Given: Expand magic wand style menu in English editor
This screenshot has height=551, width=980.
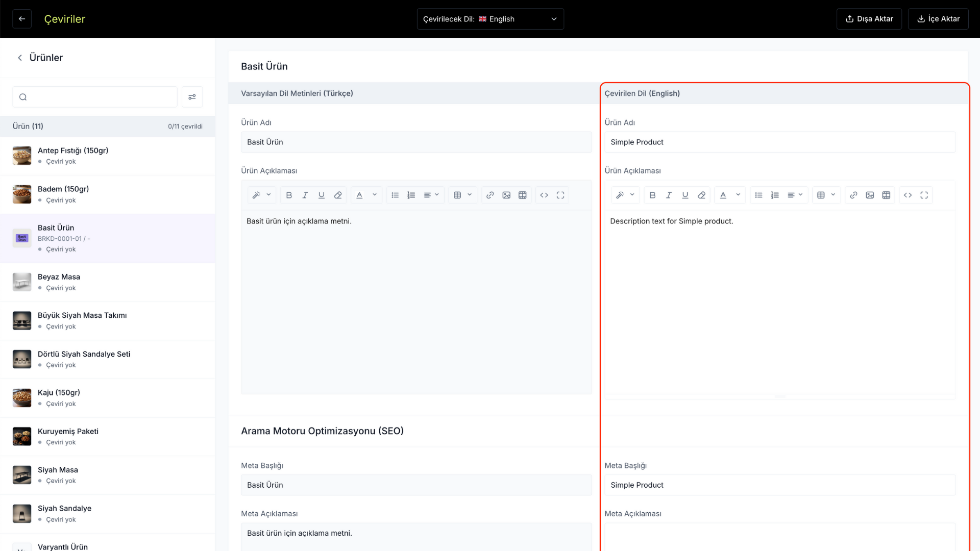Looking at the screenshot, I should click(625, 195).
